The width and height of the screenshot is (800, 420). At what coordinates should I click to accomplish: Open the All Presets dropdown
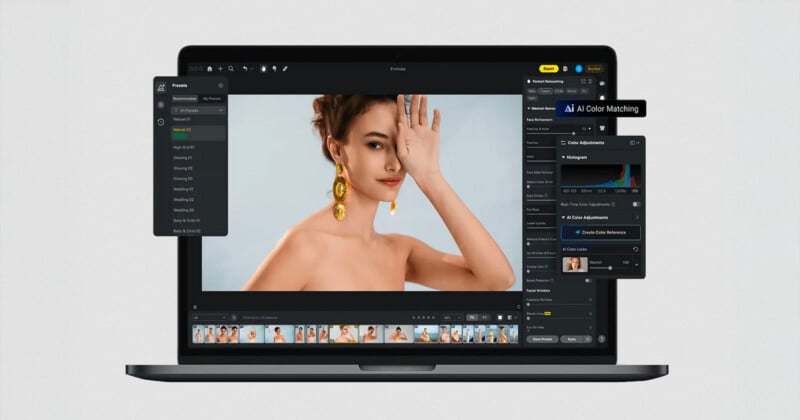coord(199,110)
